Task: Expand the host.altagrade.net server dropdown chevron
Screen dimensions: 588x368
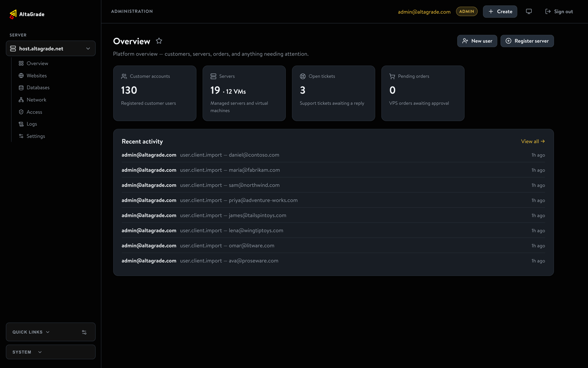Action: pos(88,49)
